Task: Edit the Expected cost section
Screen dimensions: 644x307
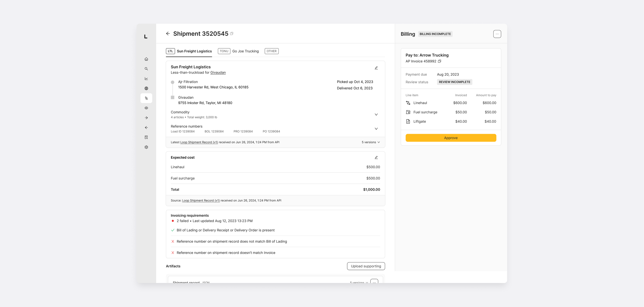Action: coord(376,157)
